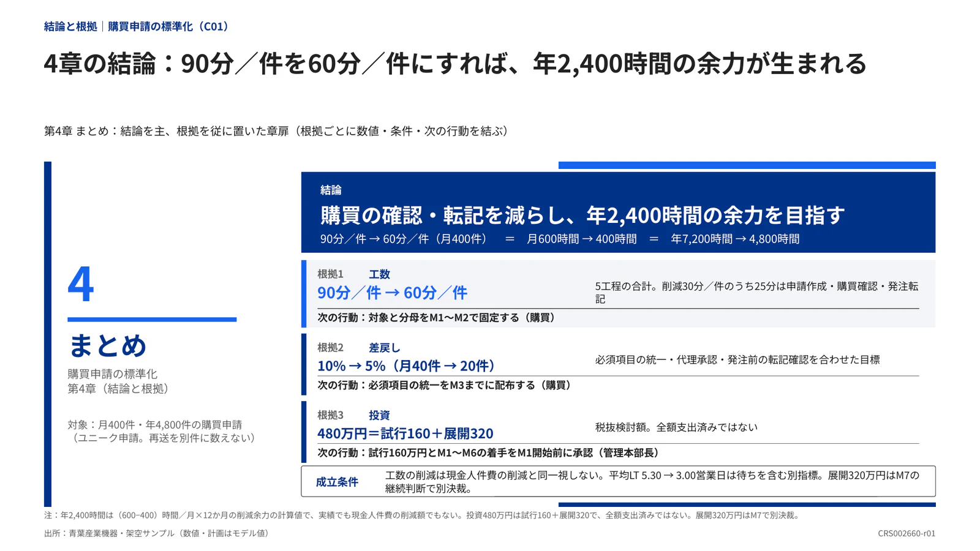
Task: Click the text '対象：月400件・年4,800件の購買申請'
Action: pyautogui.click(x=154, y=424)
